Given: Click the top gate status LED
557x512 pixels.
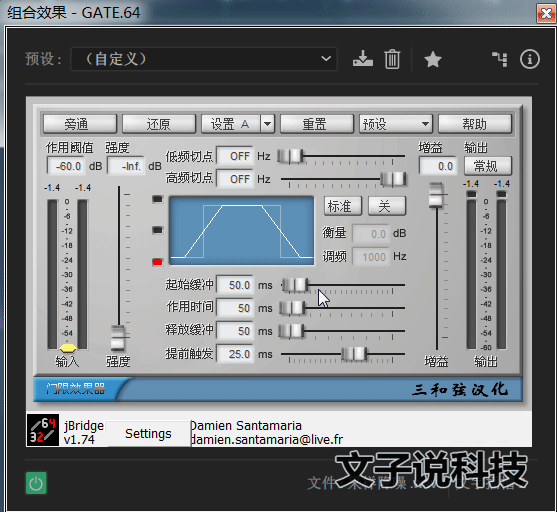Looking at the screenshot, I should click(158, 199).
